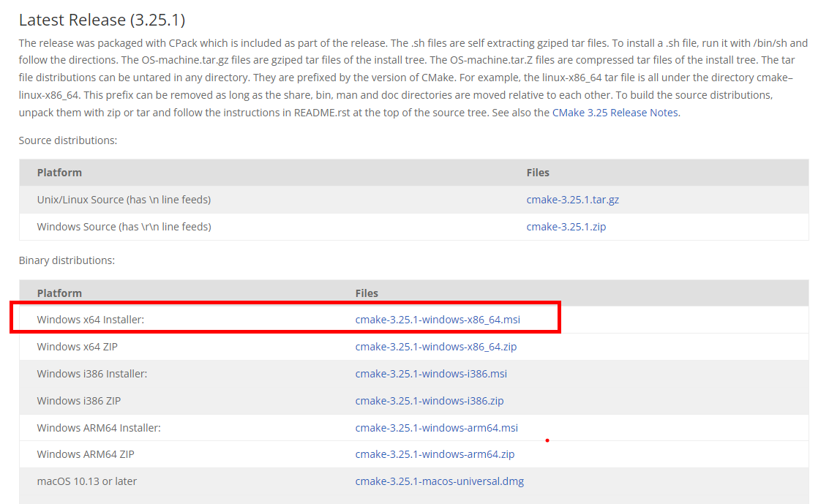Click 'Files' header in Source distributions table
829x504 pixels.
click(538, 173)
